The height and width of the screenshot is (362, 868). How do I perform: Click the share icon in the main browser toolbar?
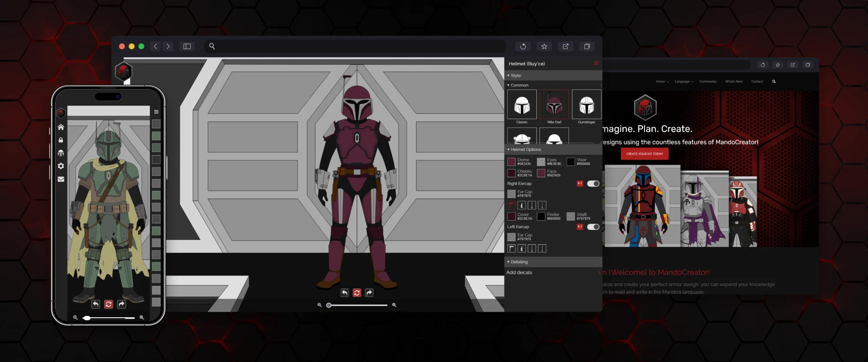point(566,46)
